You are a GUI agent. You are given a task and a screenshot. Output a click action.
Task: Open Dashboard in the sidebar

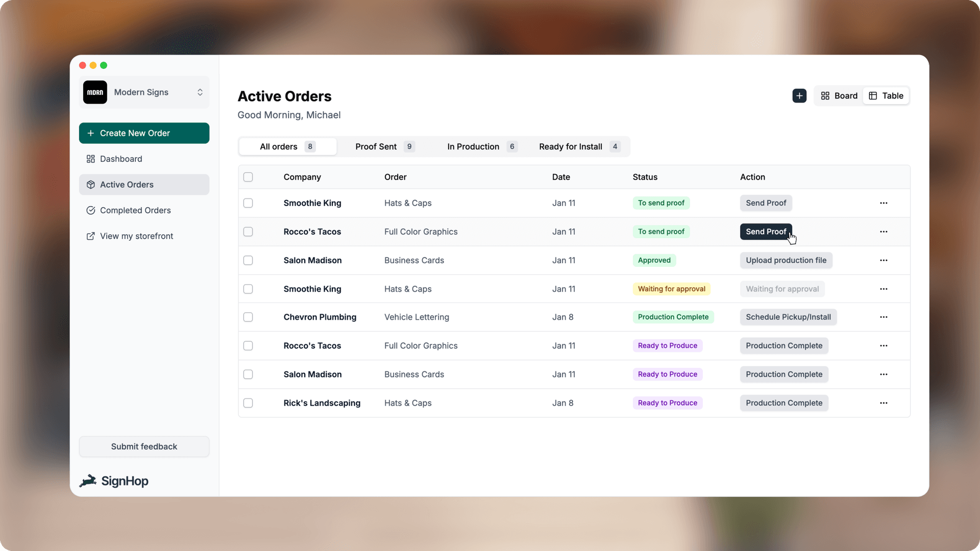[144, 159]
